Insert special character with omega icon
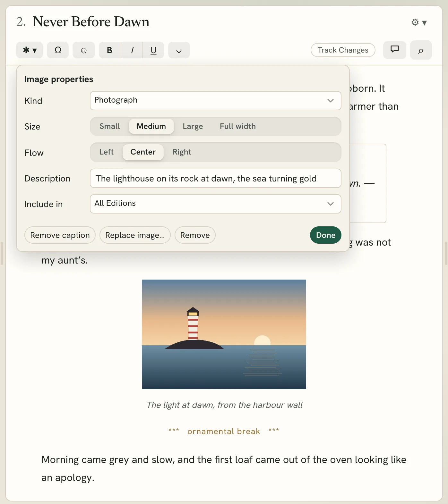 pyautogui.click(x=58, y=50)
